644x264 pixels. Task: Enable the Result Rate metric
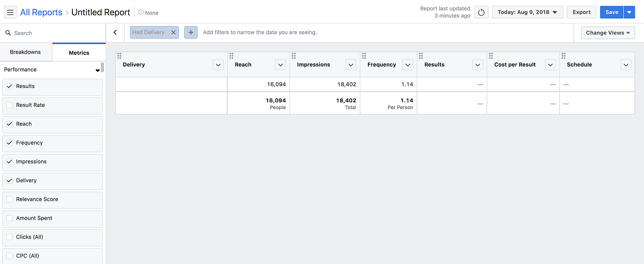10,105
